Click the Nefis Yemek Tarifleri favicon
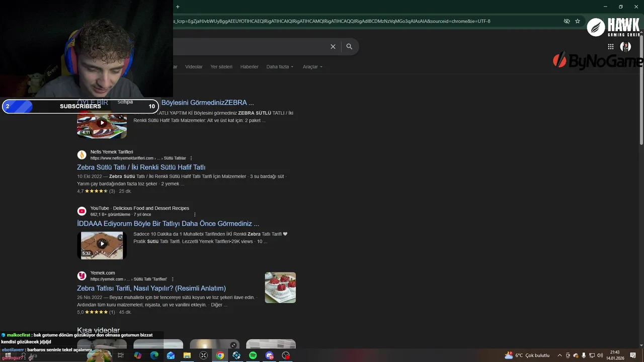 coord(82,155)
